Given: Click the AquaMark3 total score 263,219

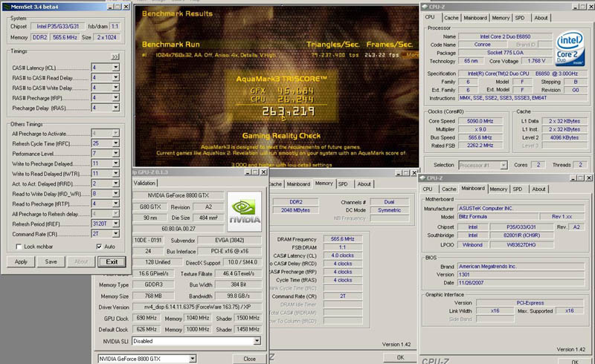Looking at the screenshot, I should click(288, 111).
